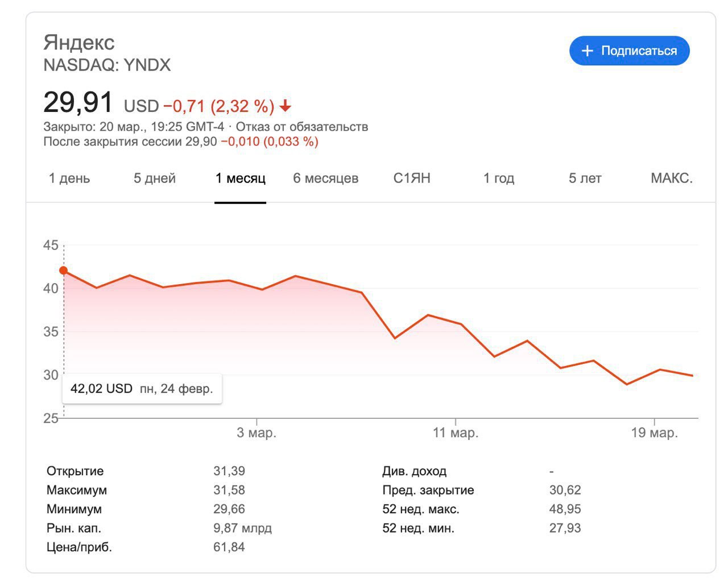Click the orange data point on chart start
Image resolution: width=728 pixels, height=582 pixels.
coord(64,271)
